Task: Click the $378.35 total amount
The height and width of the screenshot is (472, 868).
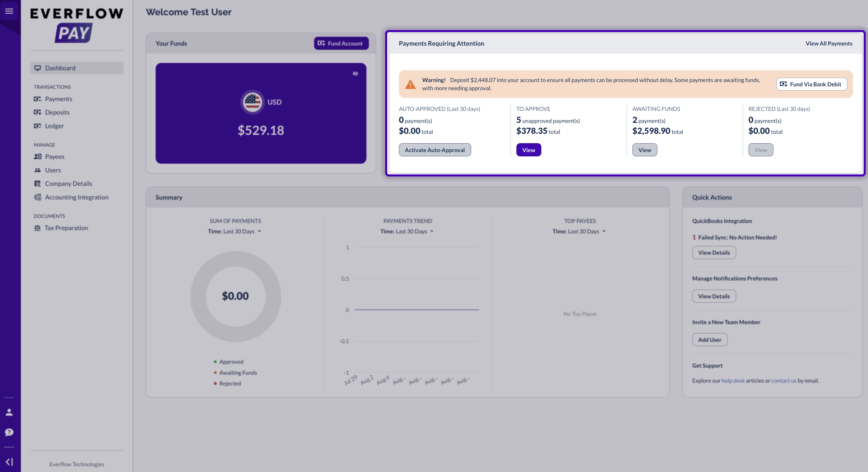Action: (532, 131)
